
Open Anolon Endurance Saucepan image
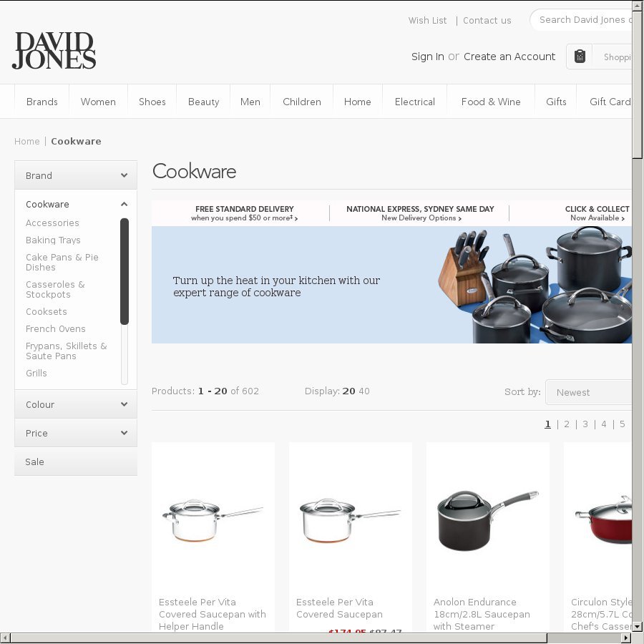point(487,520)
